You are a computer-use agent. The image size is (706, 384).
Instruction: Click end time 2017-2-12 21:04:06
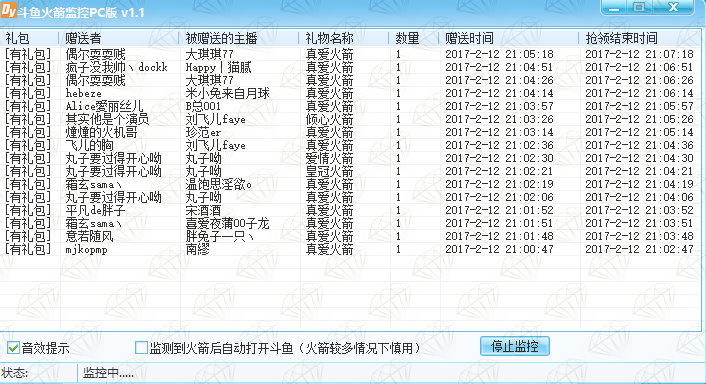(639, 197)
